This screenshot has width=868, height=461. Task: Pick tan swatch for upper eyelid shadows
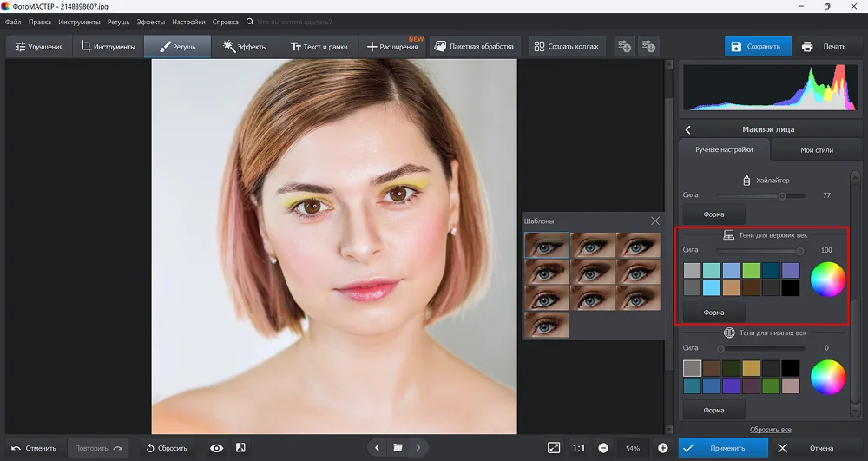point(731,287)
